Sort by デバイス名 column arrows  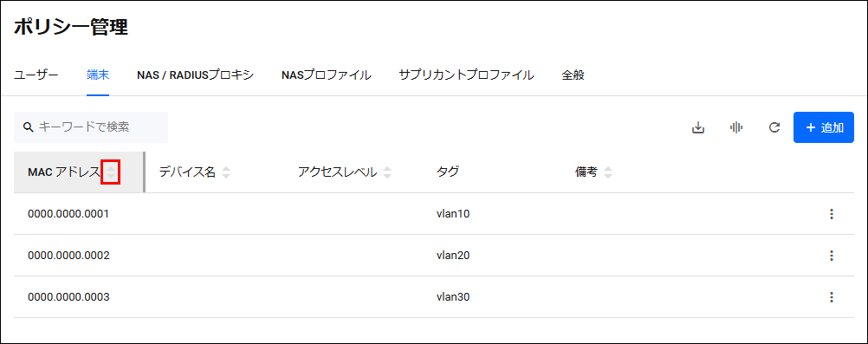225,172
